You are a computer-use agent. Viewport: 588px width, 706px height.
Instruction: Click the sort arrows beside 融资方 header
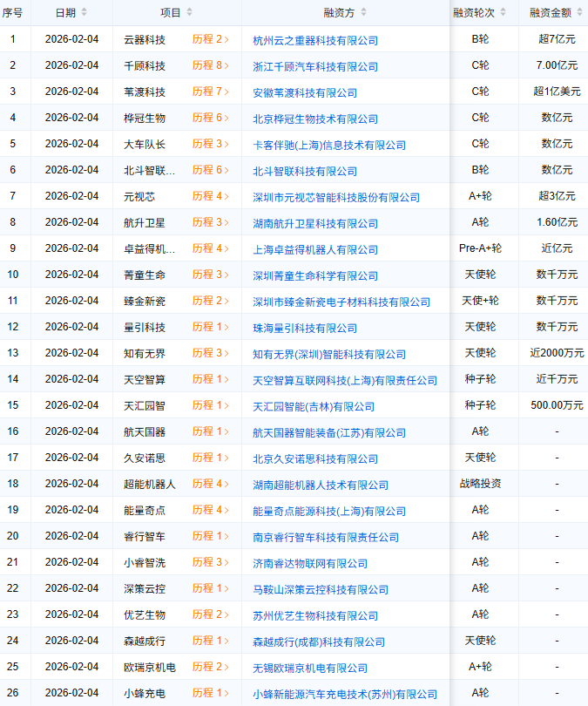363,13
